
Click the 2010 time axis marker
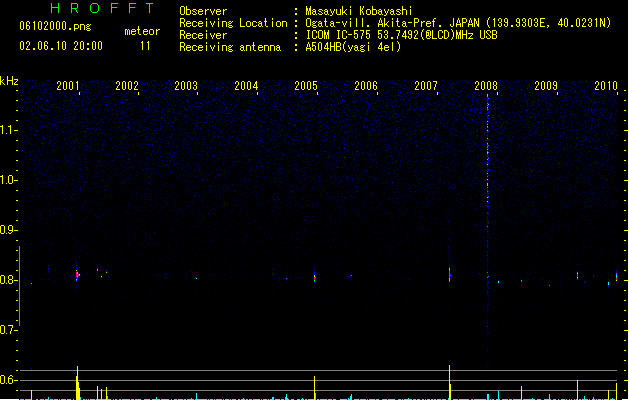coord(606,85)
